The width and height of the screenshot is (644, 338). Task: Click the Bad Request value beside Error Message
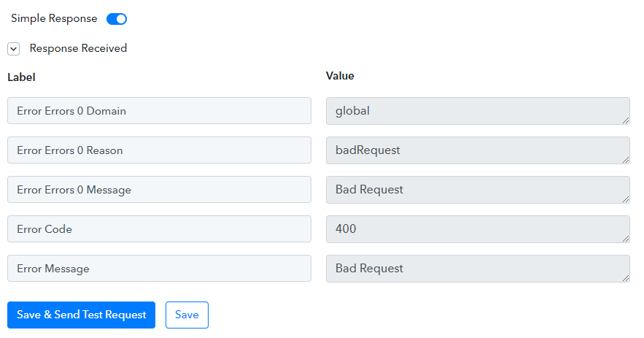pyautogui.click(x=478, y=269)
